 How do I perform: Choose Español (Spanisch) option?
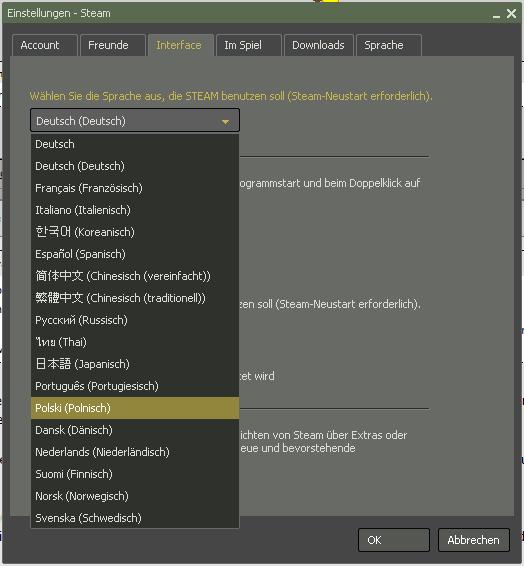pos(135,254)
